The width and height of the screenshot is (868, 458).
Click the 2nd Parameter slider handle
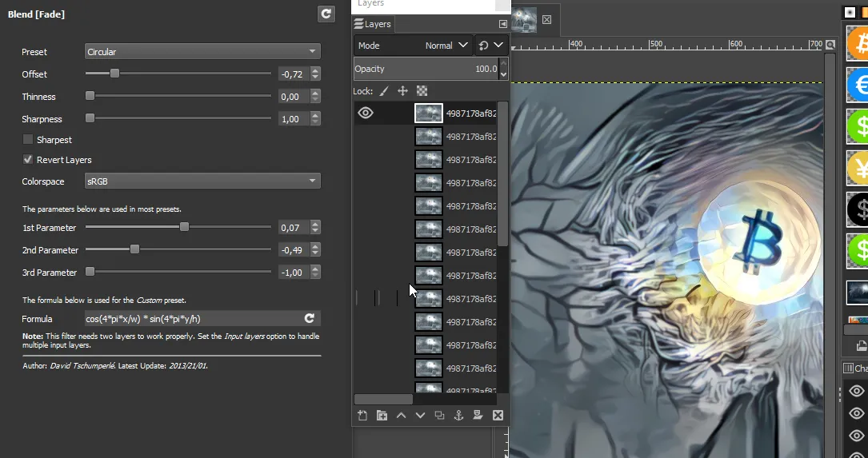coord(134,249)
